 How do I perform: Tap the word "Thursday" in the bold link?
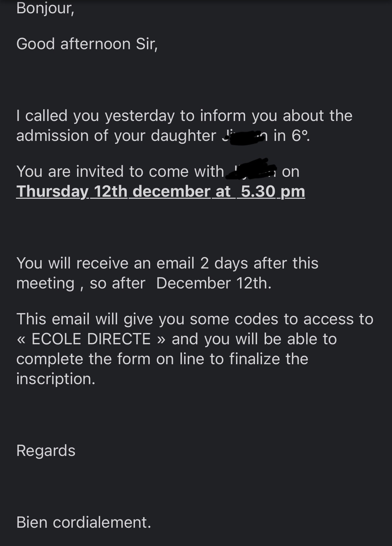(x=52, y=191)
